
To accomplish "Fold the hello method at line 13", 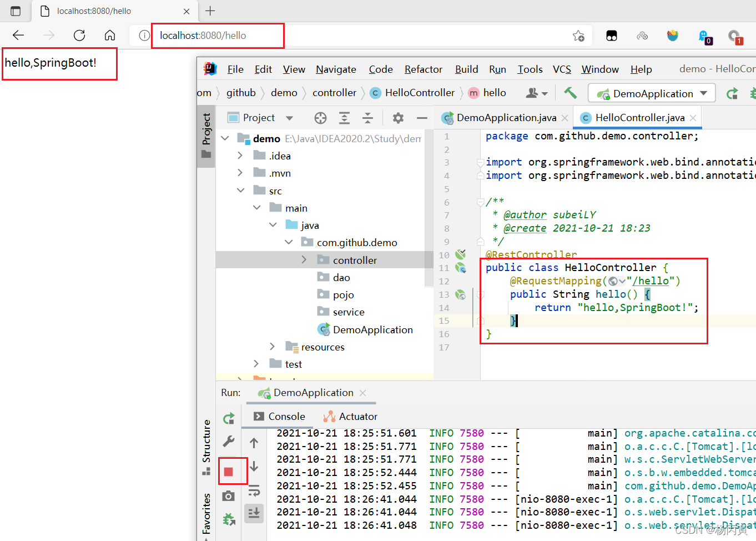I will point(481,294).
